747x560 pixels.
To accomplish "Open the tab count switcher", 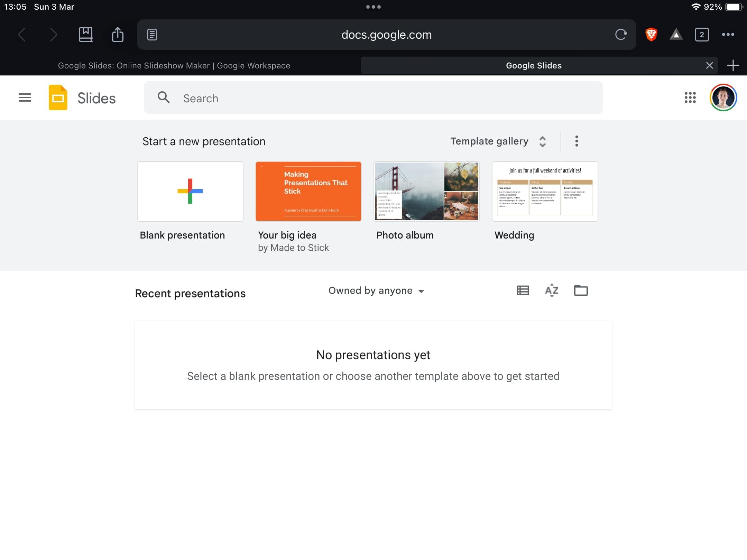I will tap(702, 35).
